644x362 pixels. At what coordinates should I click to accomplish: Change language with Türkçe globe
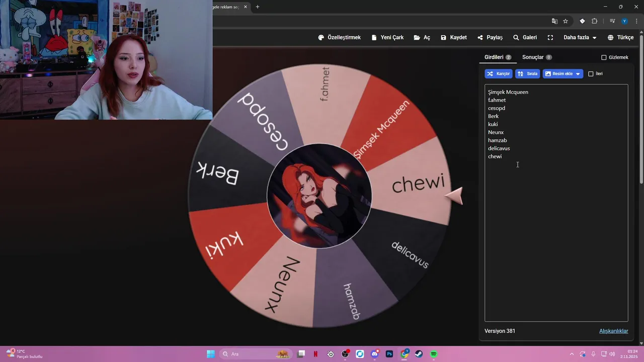tap(620, 38)
